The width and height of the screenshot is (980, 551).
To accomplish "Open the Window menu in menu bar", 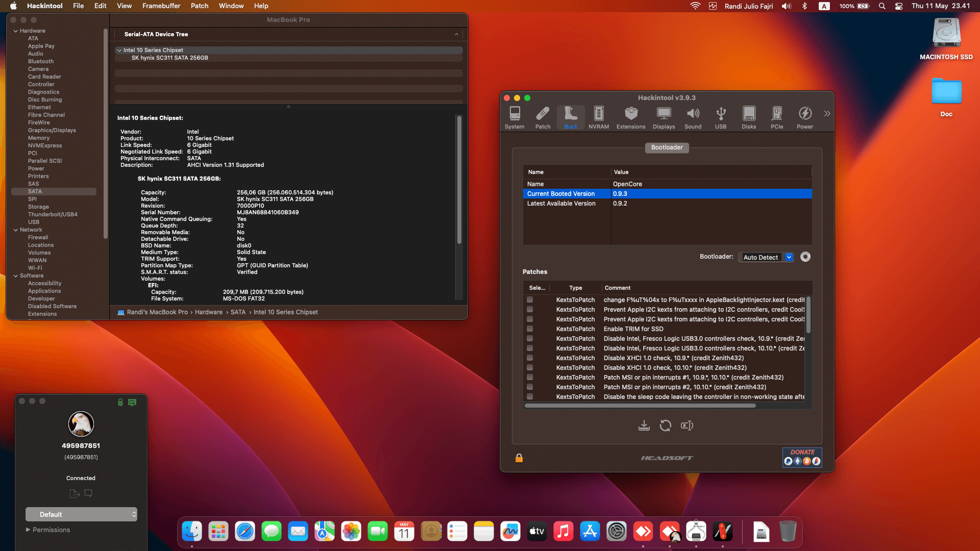I will coord(231,6).
